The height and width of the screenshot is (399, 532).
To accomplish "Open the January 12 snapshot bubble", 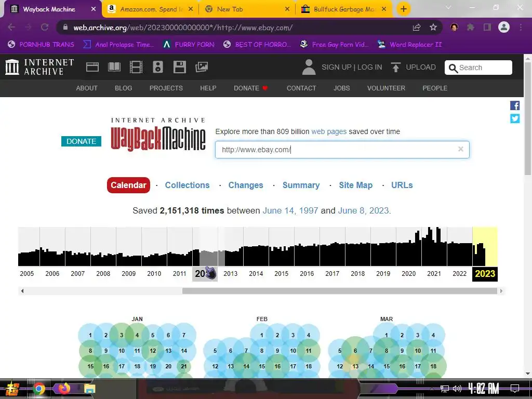I will tap(153, 351).
